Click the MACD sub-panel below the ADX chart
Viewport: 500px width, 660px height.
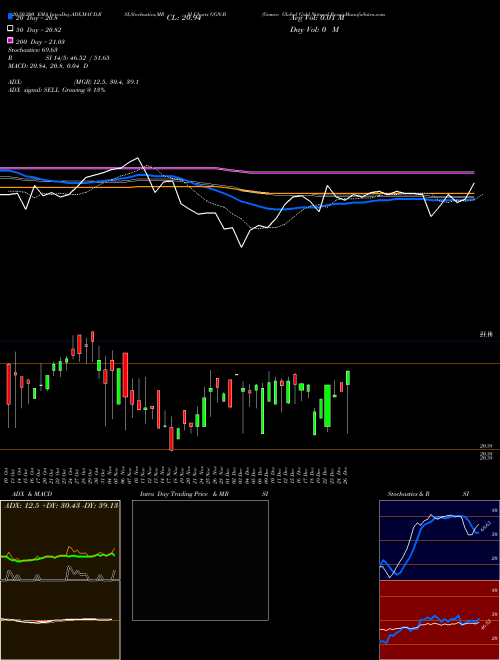pyautogui.click(x=60, y=620)
